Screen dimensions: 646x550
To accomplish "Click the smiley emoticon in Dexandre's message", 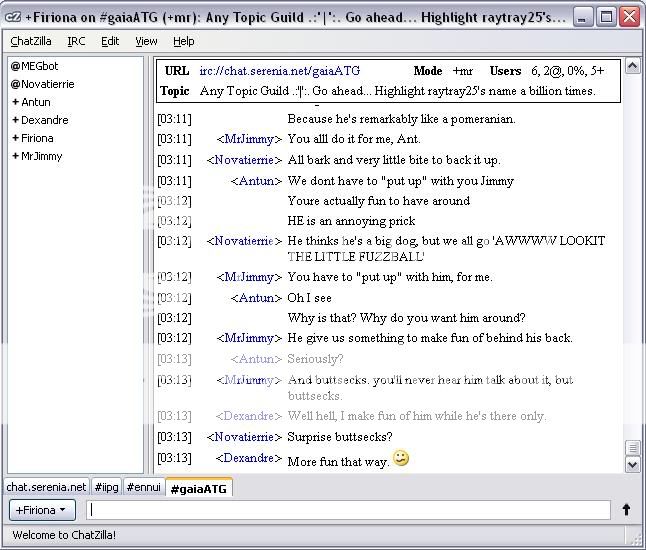I will click(x=401, y=458).
